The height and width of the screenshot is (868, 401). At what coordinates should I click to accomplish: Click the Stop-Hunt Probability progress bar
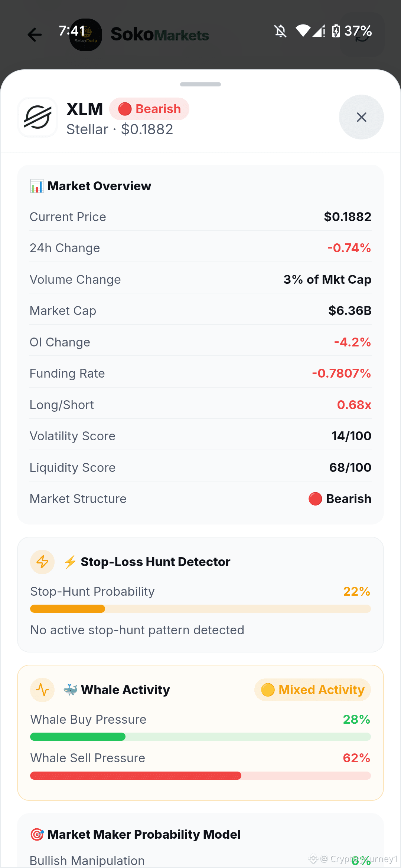pyautogui.click(x=200, y=609)
